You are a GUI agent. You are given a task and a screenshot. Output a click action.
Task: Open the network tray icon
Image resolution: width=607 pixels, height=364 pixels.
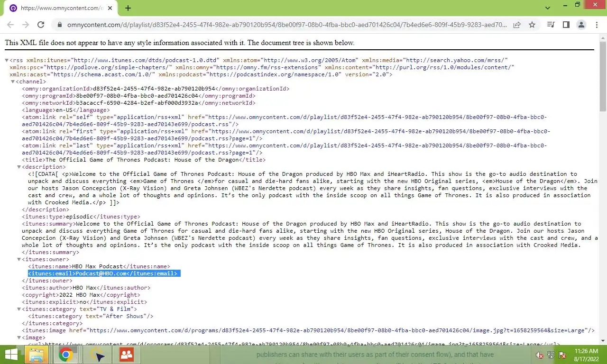pos(551,355)
